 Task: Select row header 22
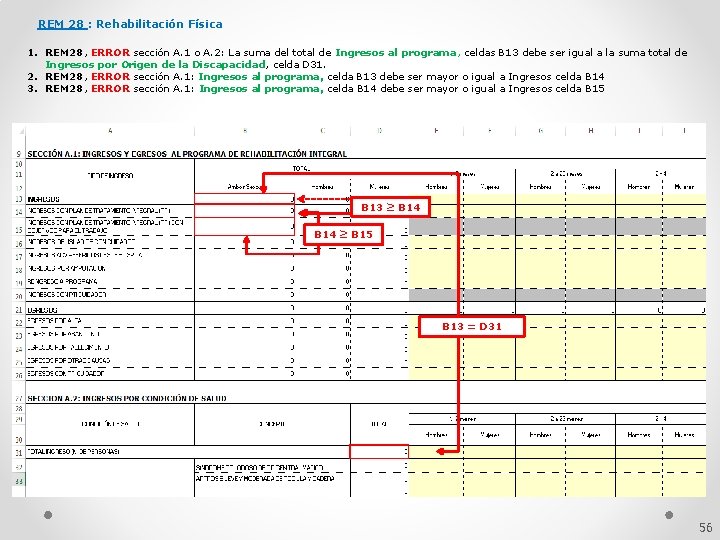[19, 321]
